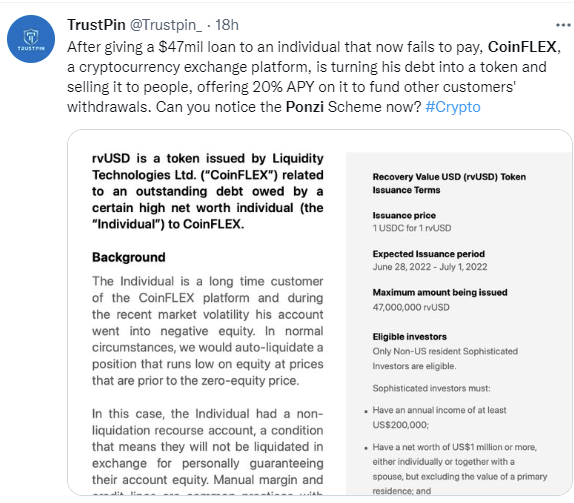
Task: Click the bold rvUSD intro paragraph
Action: click(x=208, y=191)
